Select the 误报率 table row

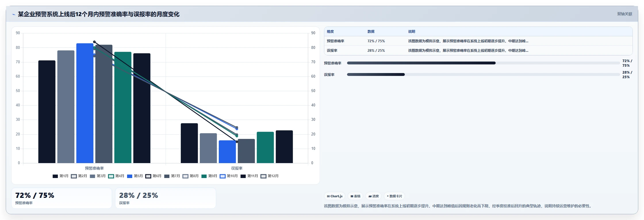click(478, 51)
